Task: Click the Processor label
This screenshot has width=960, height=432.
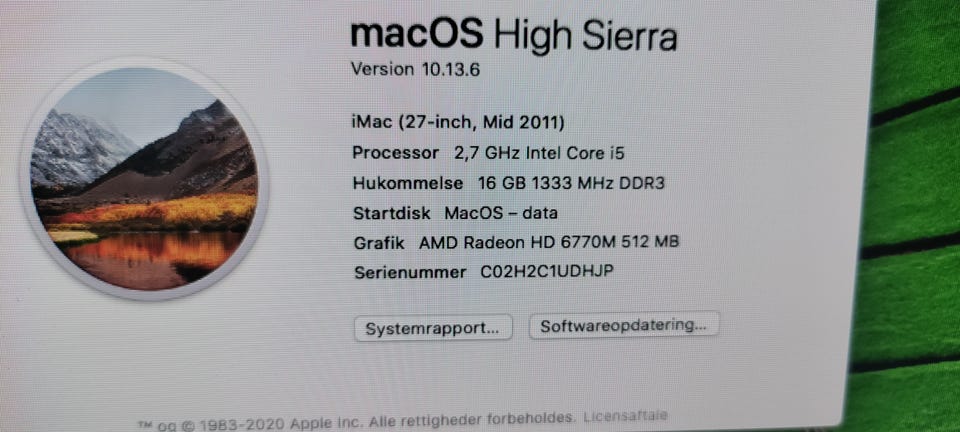Action: click(396, 152)
